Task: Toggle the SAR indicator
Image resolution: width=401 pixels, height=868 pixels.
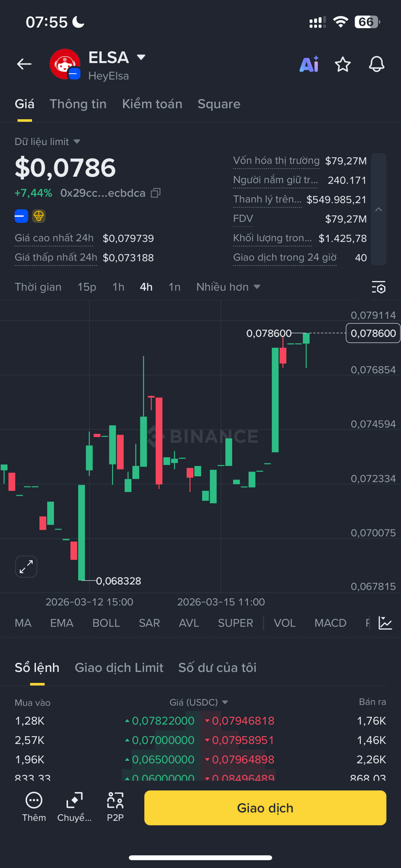Action: [149, 623]
